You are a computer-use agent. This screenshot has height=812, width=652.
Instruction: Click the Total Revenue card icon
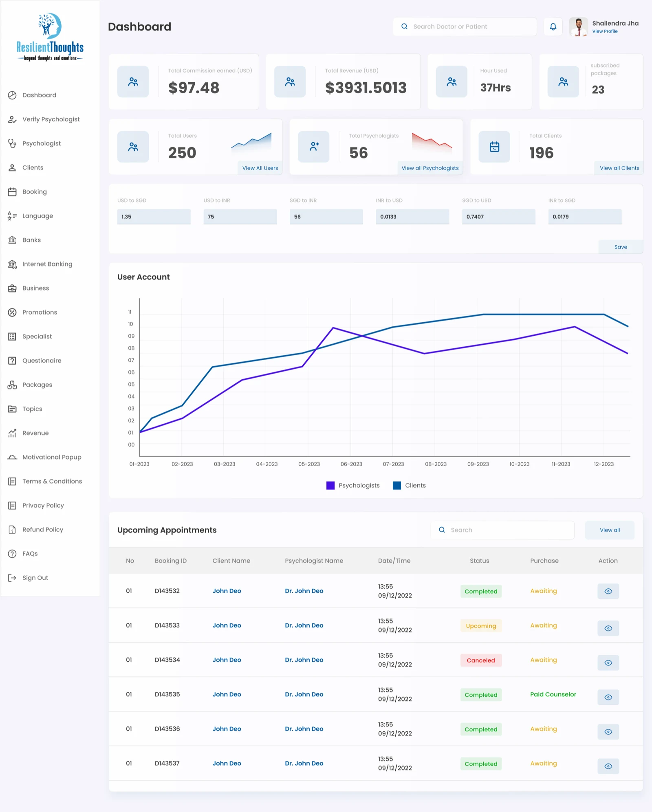tap(290, 82)
